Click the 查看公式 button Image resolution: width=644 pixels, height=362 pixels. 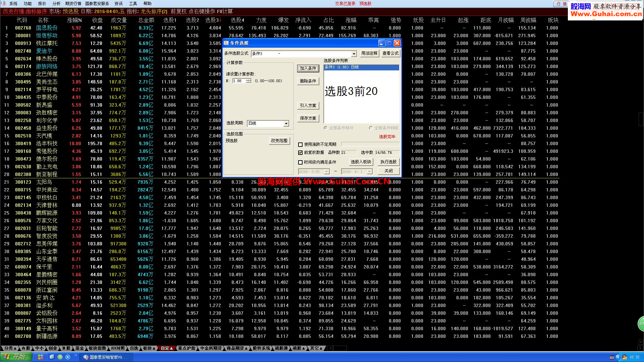[390, 53]
